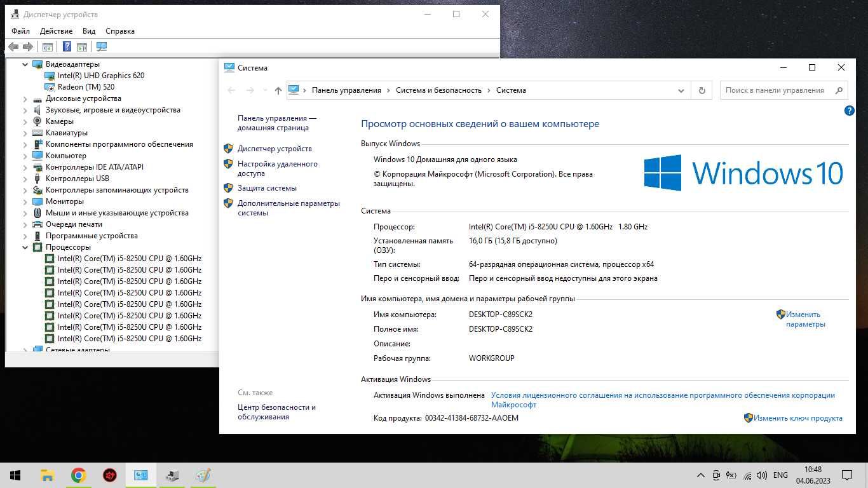
Task: Click the Refresh button in the address bar
Action: tap(702, 90)
